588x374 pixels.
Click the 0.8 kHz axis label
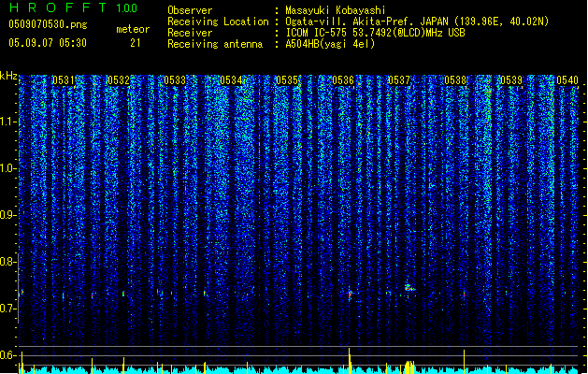pos(7,262)
